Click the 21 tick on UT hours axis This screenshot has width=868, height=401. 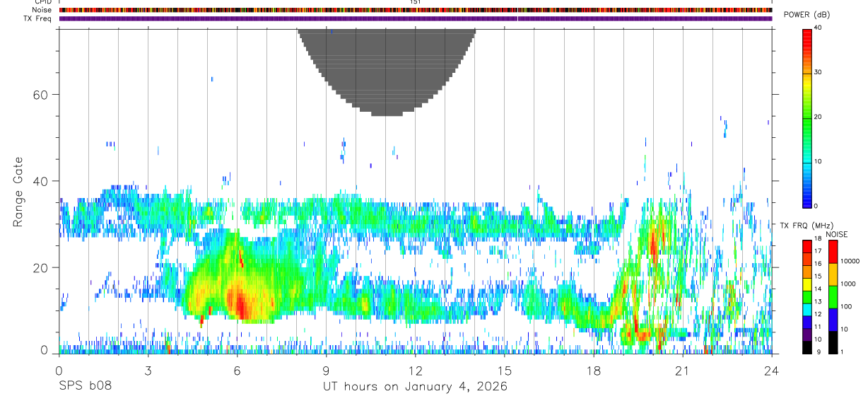683,372
